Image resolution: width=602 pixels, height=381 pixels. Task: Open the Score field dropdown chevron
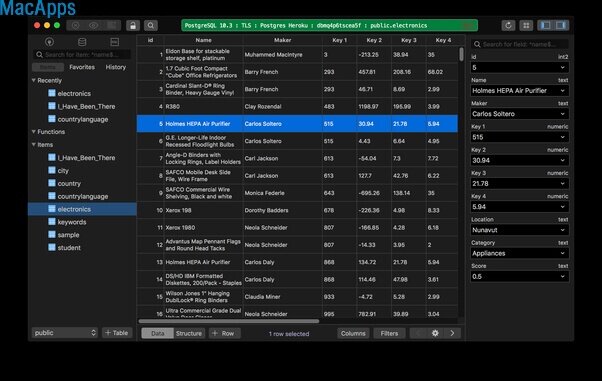562,277
